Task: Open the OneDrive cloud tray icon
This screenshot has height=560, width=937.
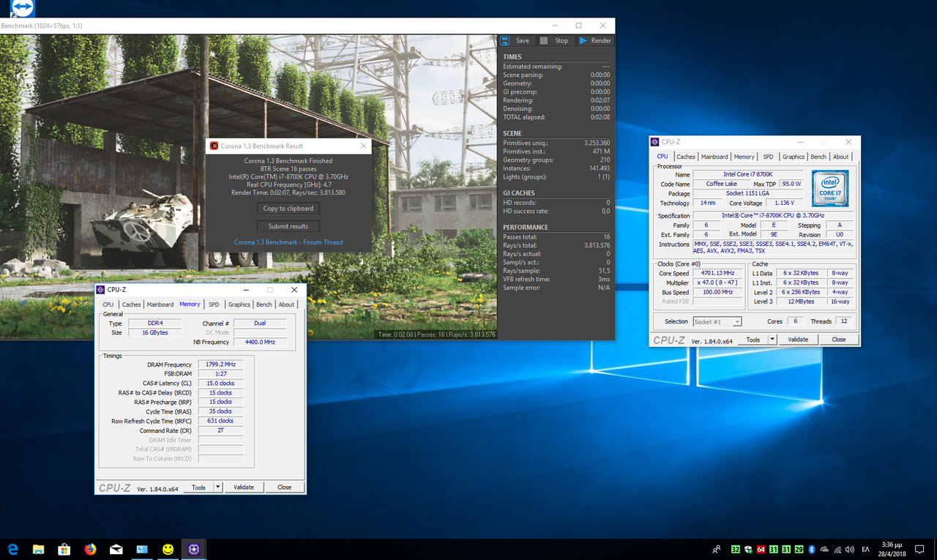Action: click(824, 549)
